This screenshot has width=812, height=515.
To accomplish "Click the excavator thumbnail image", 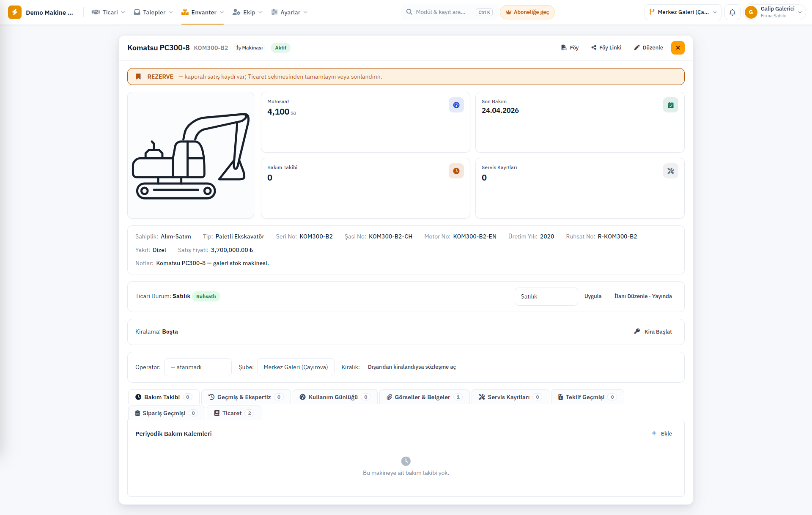I will click(x=191, y=155).
